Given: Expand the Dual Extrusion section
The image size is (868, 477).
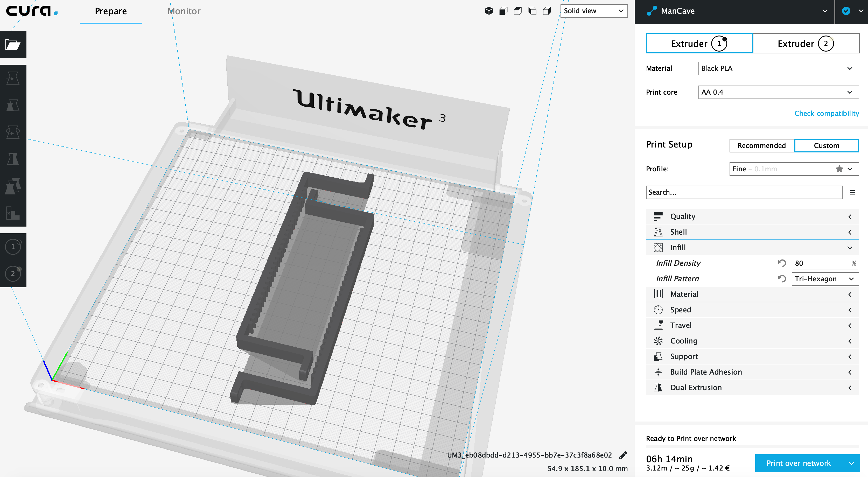Looking at the screenshot, I should click(752, 388).
